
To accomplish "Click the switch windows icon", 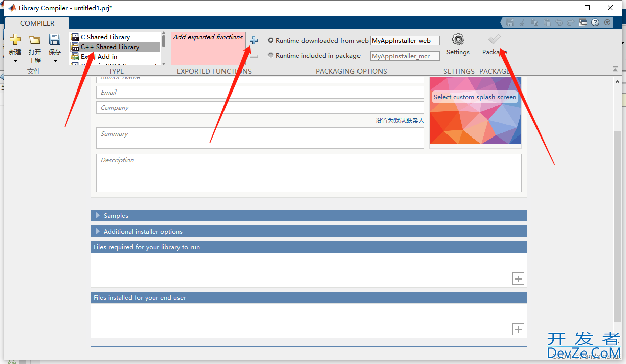I will [x=583, y=22].
